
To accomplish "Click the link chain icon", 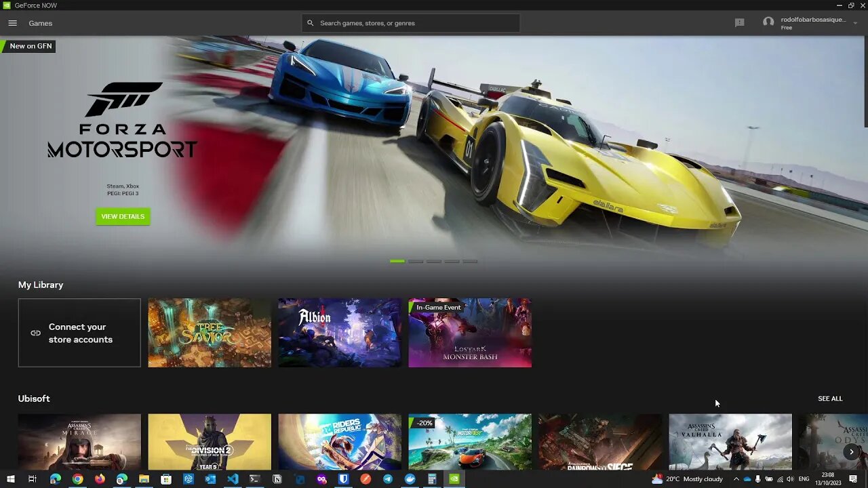I will (x=36, y=333).
